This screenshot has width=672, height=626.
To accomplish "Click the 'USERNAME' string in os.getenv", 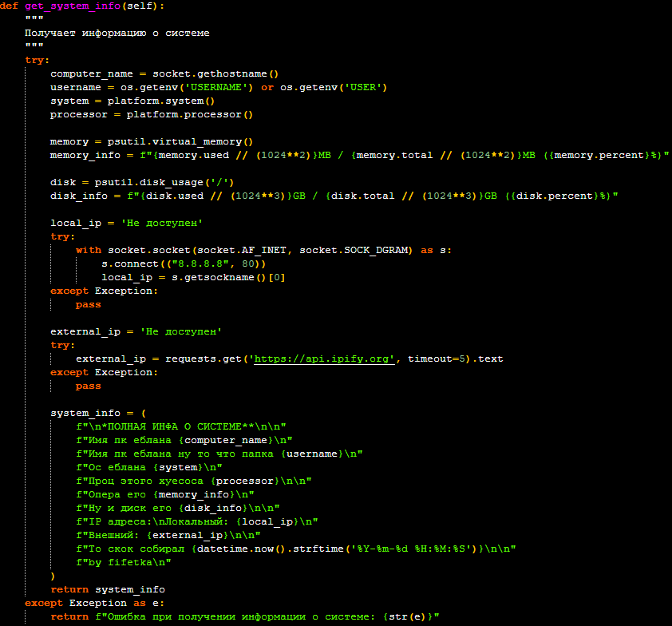I will (219, 87).
